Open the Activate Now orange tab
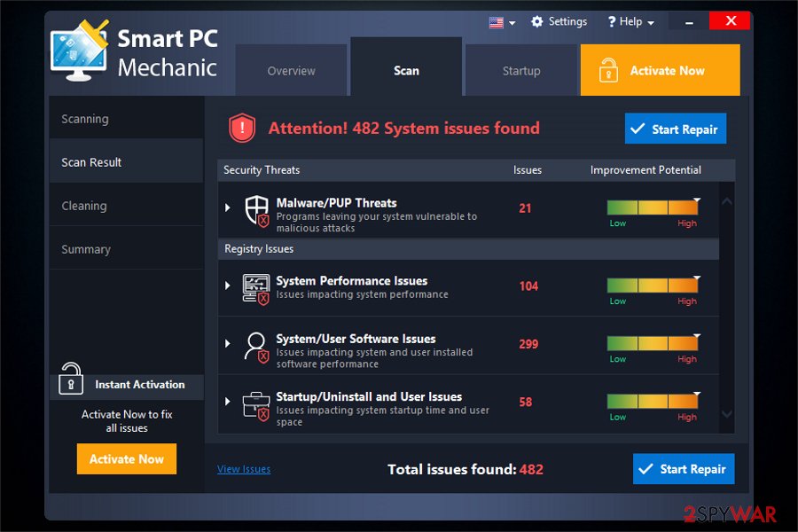The height and width of the screenshot is (532, 798). point(660,70)
